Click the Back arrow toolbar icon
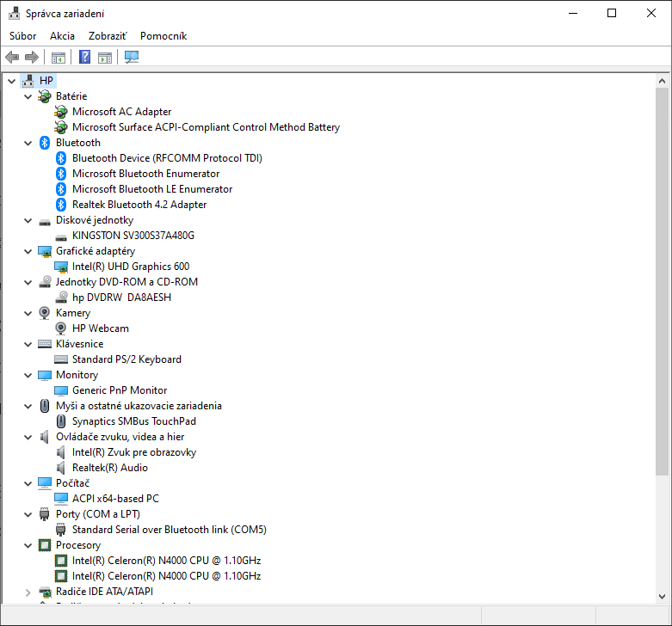 pos(12,58)
